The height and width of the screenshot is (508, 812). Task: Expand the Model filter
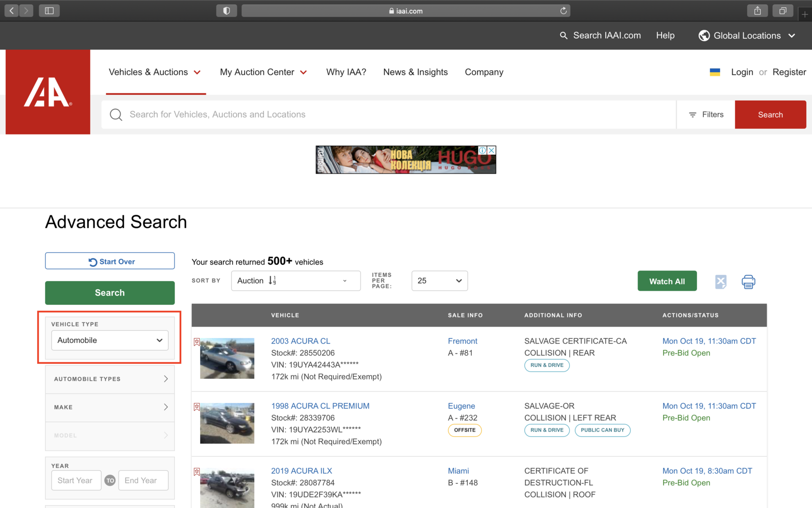[110, 435]
